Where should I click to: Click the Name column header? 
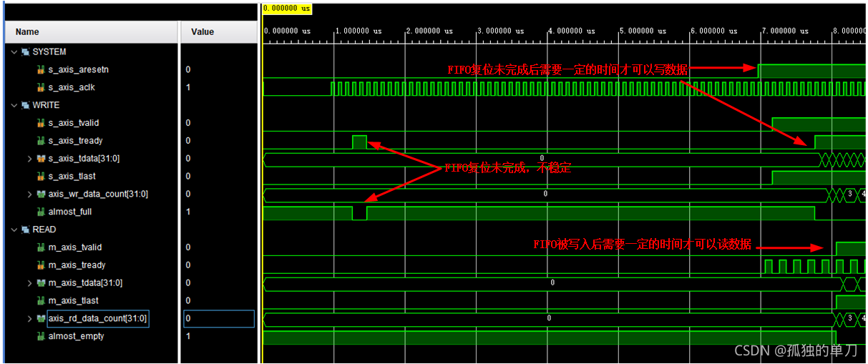[x=27, y=31]
